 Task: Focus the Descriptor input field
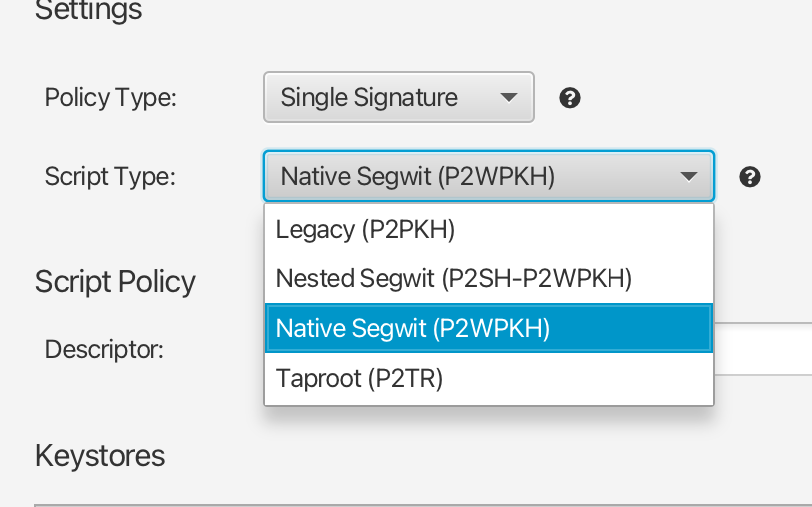(763, 349)
